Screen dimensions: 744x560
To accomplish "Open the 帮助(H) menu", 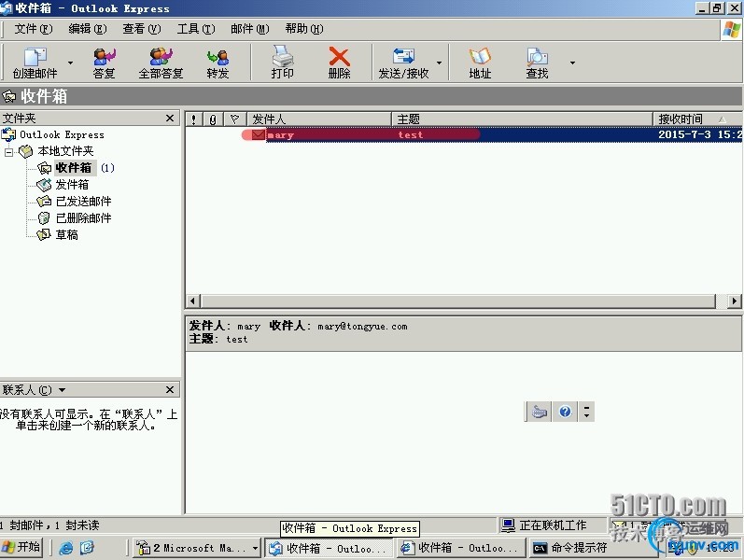I will coord(304,29).
